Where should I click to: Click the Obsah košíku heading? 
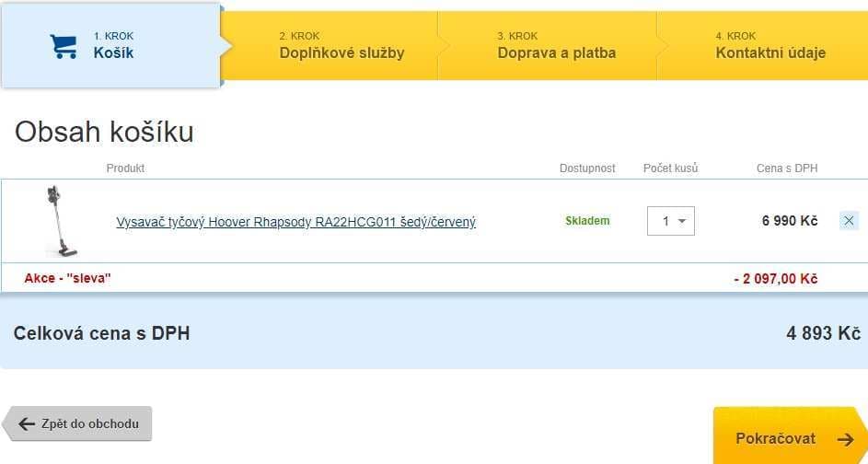tap(104, 132)
